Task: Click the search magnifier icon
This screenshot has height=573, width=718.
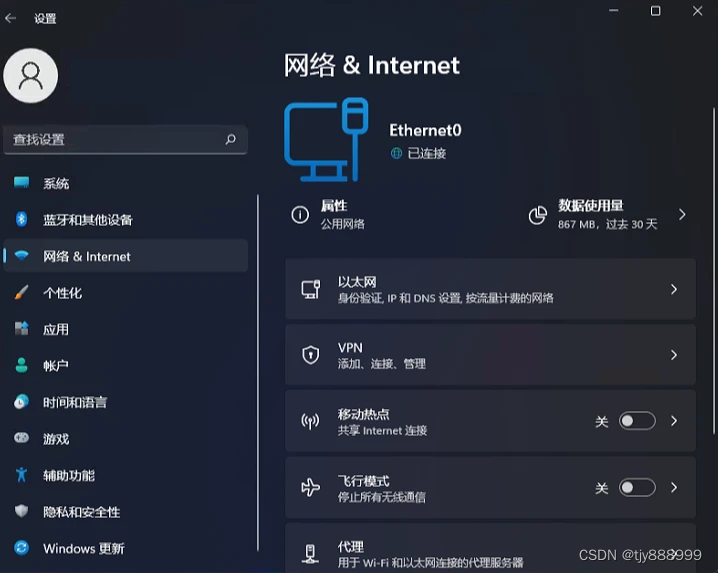Action: tap(231, 139)
